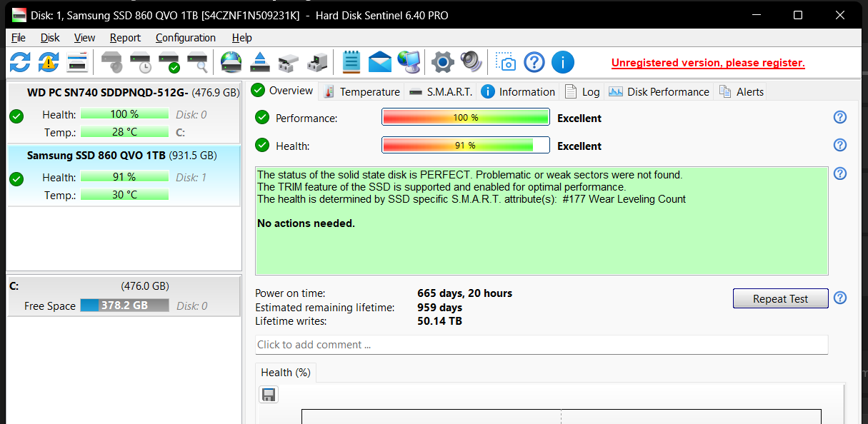This screenshot has height=424, width=868.
Task: Open the blue notepad report icon
Action: pos(351,62)
